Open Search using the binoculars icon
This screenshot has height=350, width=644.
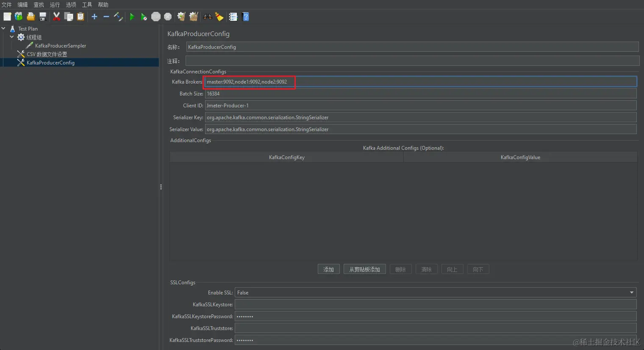point(207,17)
